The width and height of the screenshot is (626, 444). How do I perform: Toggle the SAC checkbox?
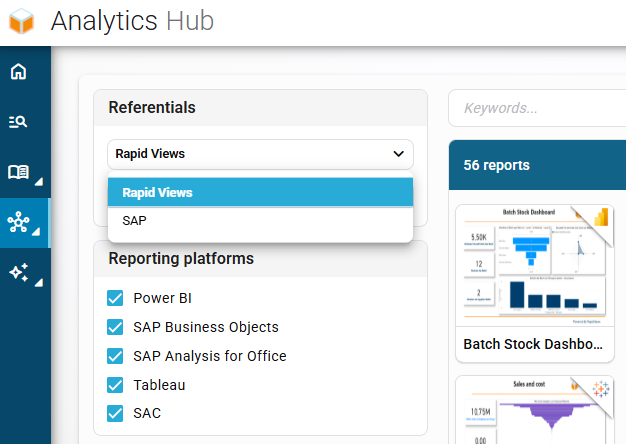coord(115,414)
